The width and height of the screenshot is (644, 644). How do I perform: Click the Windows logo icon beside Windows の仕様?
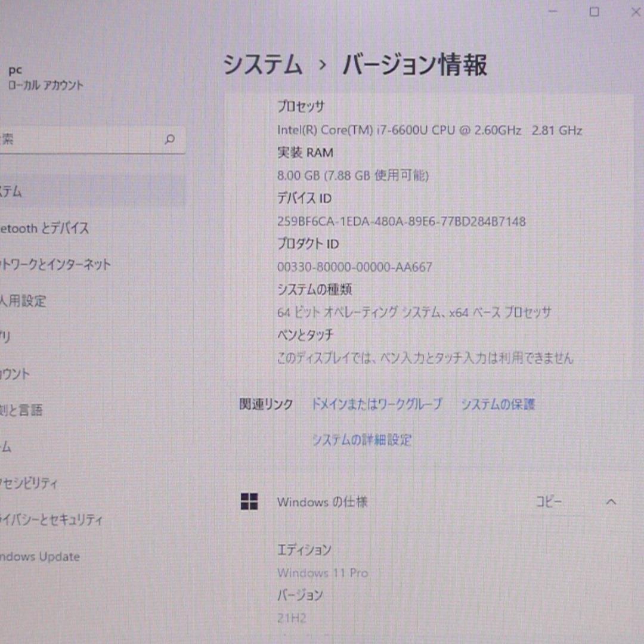click(x=249, y=501)
